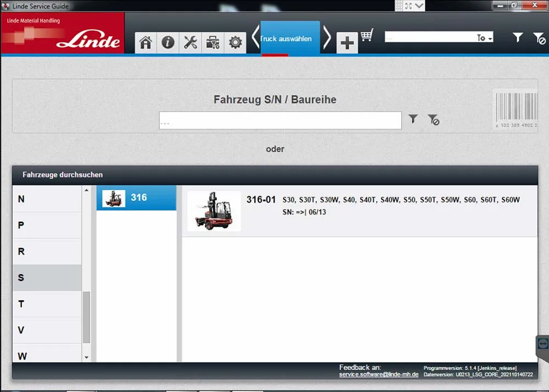Click the Datenversion U0213_LSG_CORE text

point(478,374)
